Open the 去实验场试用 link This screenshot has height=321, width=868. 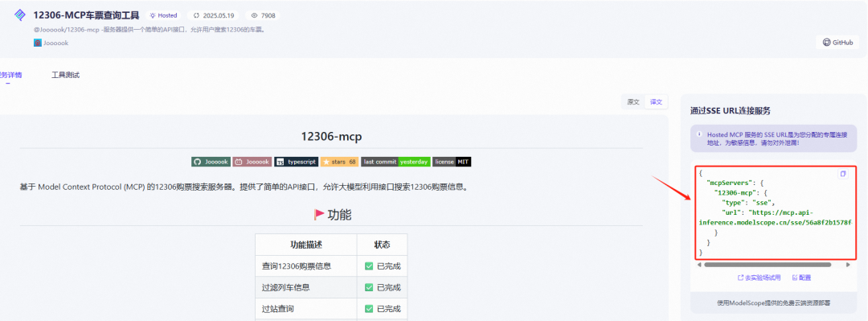click(759, 278)
